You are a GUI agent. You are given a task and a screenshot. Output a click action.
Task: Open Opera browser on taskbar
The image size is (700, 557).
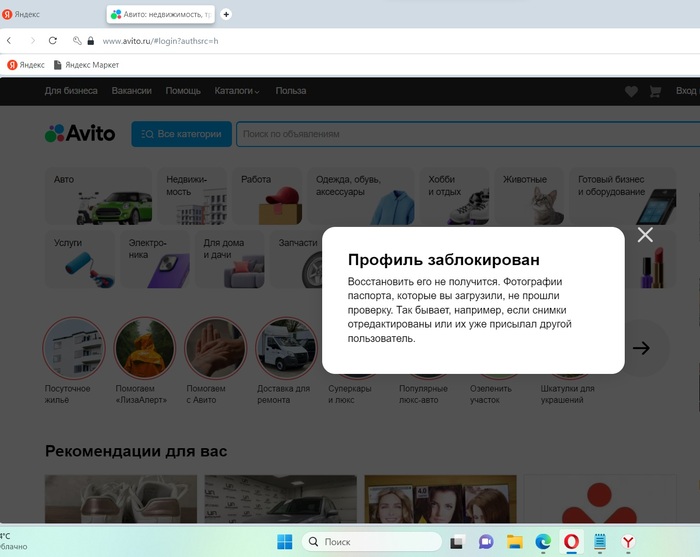click(571, 542)
